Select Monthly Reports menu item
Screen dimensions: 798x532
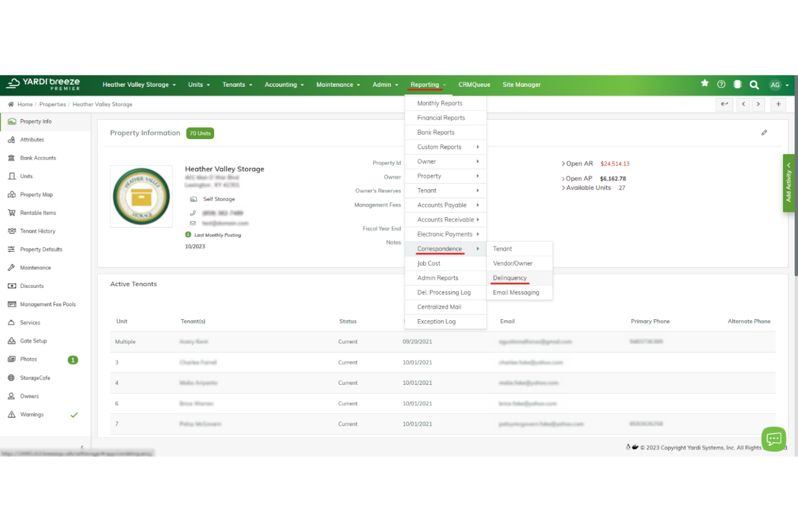(x=445, y=103)
